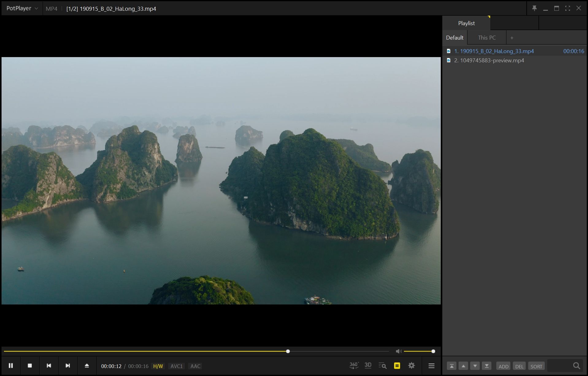The height and width of the screenshot is (376, 588).
Task: Click the title text 190915_B_02_HaLong_33.mp4
Action: [x=118, y=9]
